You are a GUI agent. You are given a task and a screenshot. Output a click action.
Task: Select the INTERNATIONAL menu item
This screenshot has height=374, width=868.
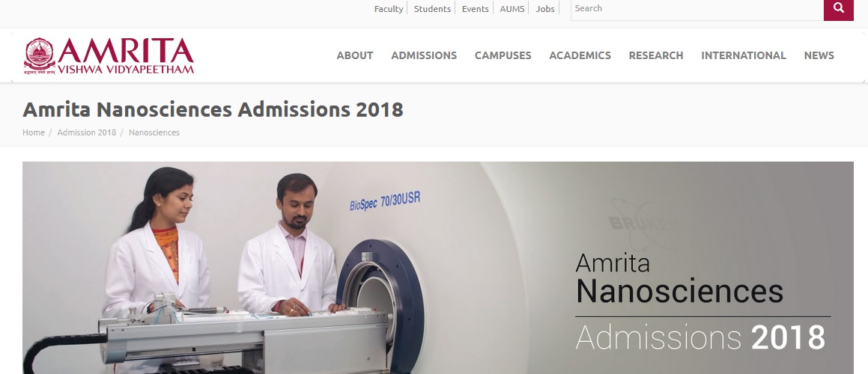(x=744, y=55)
